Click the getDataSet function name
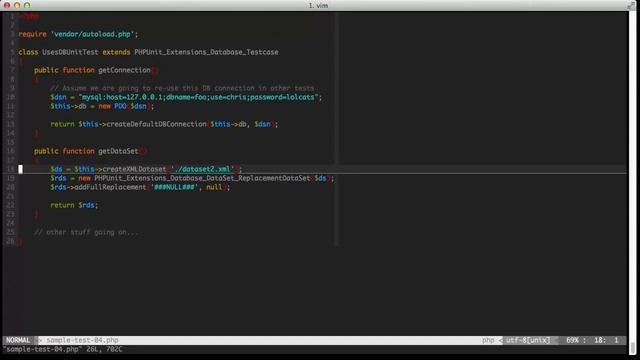Viewport: 640px width, 360px height. 118,151
